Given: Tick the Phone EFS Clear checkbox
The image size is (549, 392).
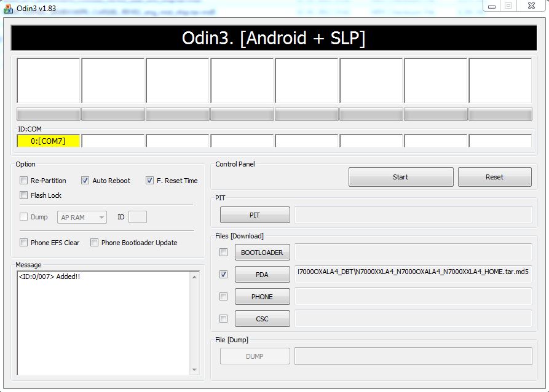Looking at the screenshot, I should [x=24, y=243].
